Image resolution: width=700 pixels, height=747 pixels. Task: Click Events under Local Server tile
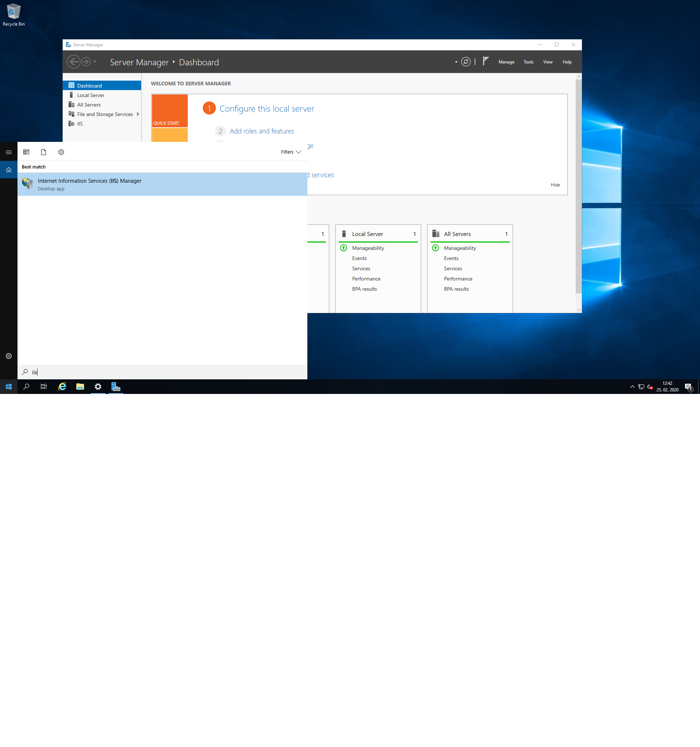(359, 258)
